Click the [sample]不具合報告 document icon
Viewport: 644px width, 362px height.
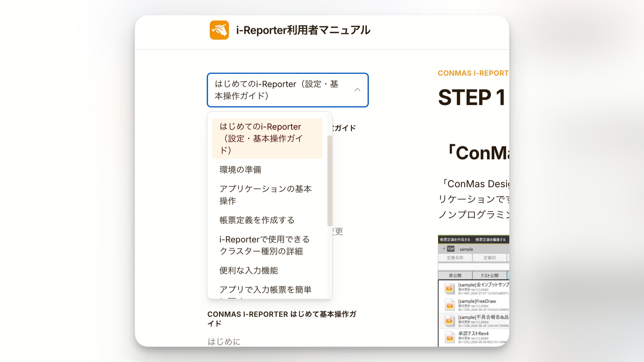pyautogui.click(x=449, y=321)
